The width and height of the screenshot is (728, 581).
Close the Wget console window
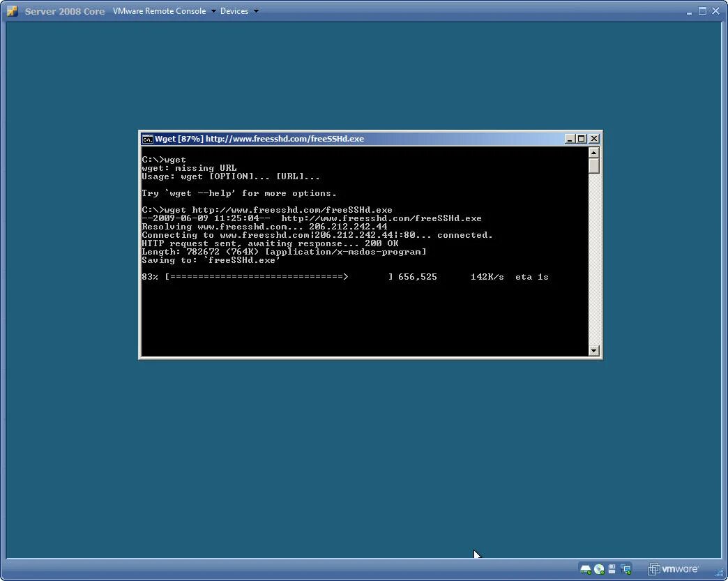pyautogui.click(x=594, y=139)
